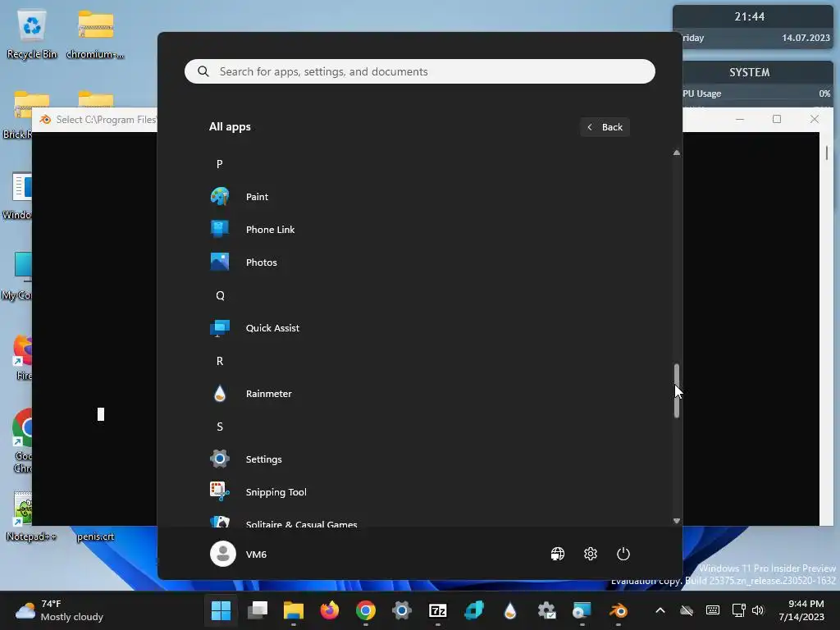Open the 7-Zip icon on the taskbar
This screenshot has height=630, width=840.
pos(438,610)
